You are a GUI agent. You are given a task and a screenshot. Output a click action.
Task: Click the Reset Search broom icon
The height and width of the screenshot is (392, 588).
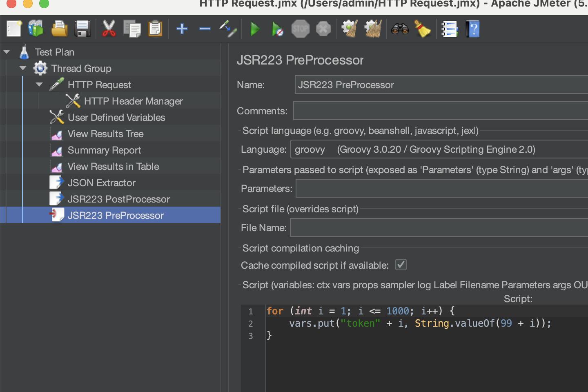click(423, 29)
